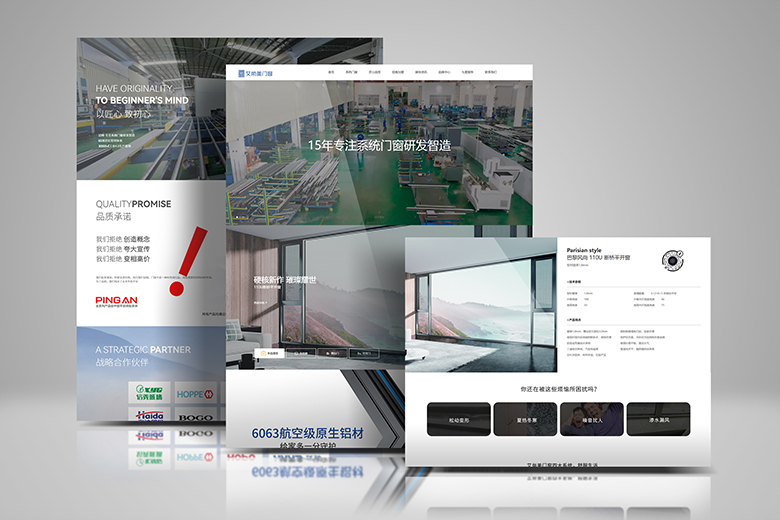Click the Parisian style product title
This screenshot has width=780, height=520.
[587, 250]
